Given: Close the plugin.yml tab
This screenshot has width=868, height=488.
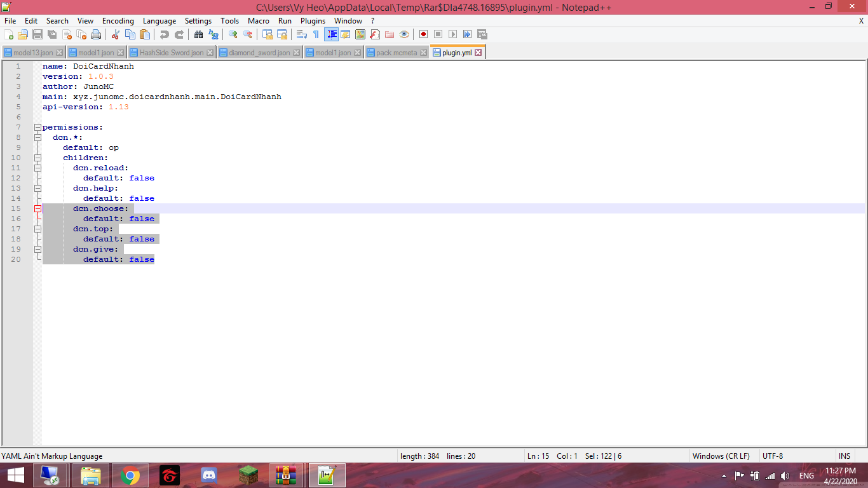Looking at the screenshot, I should (478, 53).
